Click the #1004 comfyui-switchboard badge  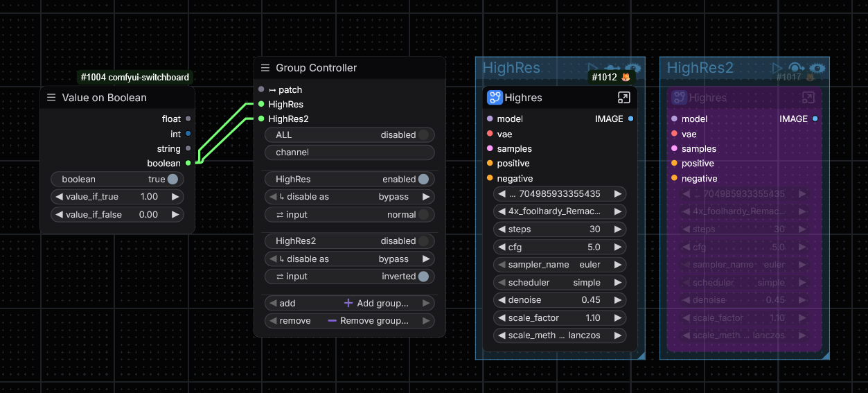(134, 78)
